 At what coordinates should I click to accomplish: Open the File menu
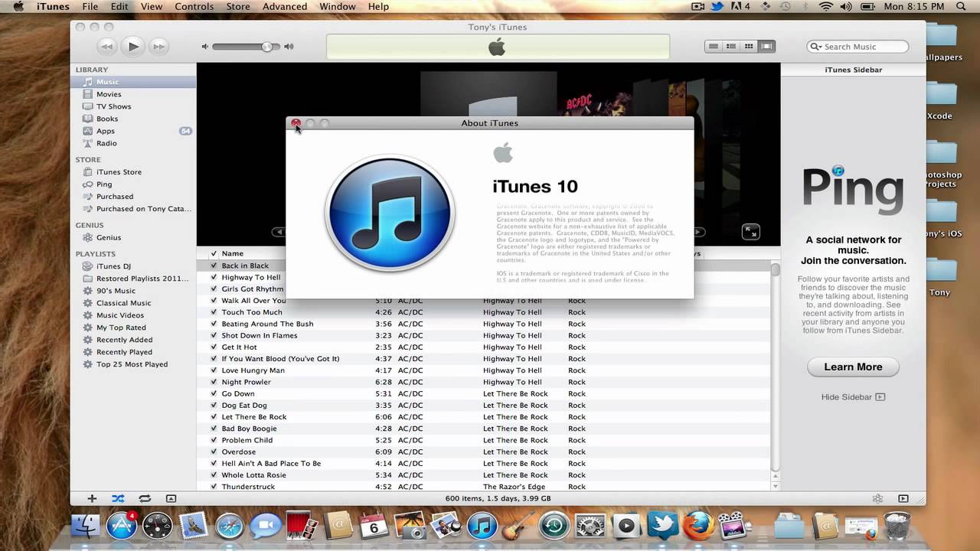coord(90,7)
